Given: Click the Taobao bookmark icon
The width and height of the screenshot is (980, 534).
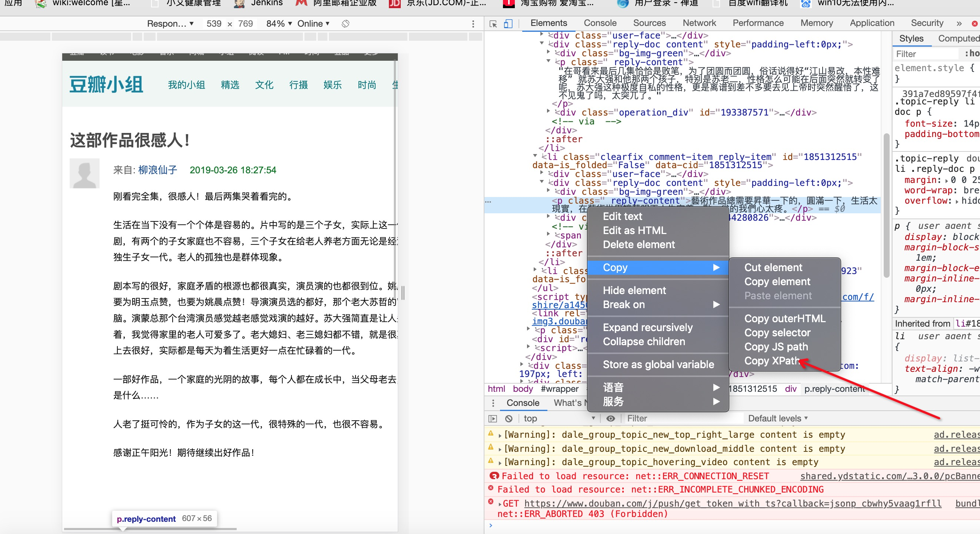Looking at the screenshot, I should pyautogui.click(x=508, y=3).
